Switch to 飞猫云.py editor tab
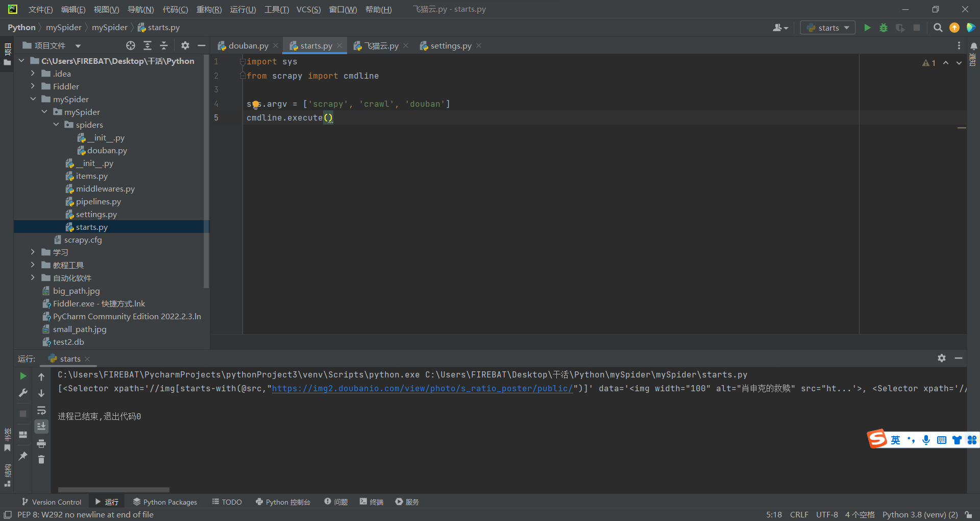980x521 pixels. click(381, 45)
